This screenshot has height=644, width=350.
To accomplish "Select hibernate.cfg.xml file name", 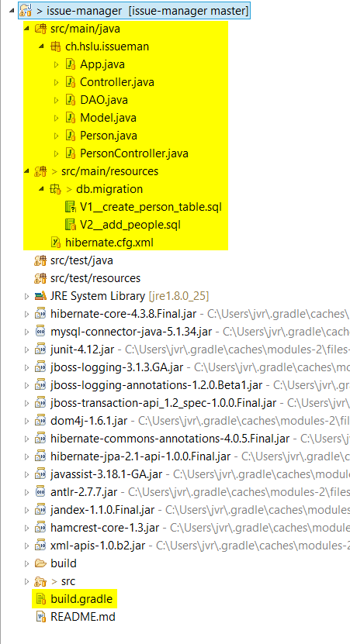I will (x=109, y=243).
